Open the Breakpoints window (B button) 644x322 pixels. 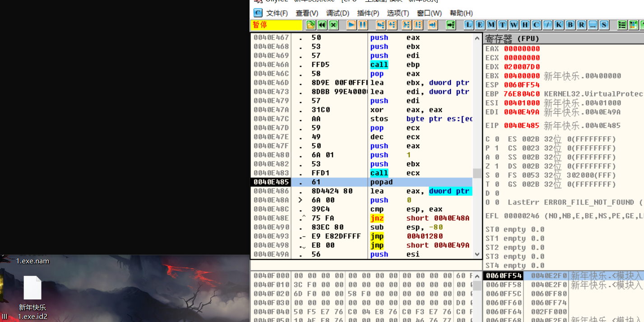pyautogui.click(x=570, y=25)
